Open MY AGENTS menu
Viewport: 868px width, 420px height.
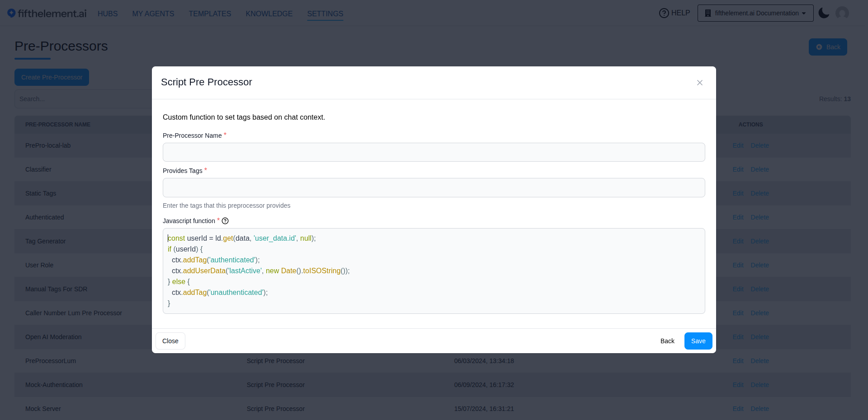point(153,14)
